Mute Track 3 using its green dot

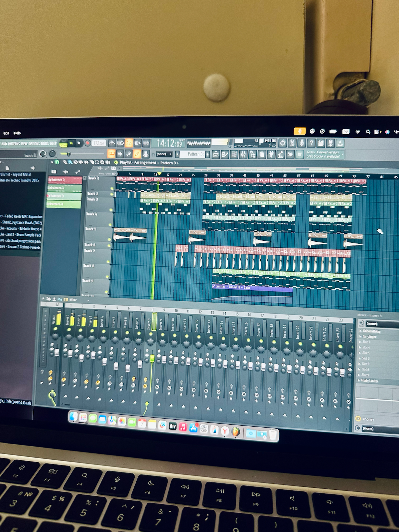tap(111, 210)
